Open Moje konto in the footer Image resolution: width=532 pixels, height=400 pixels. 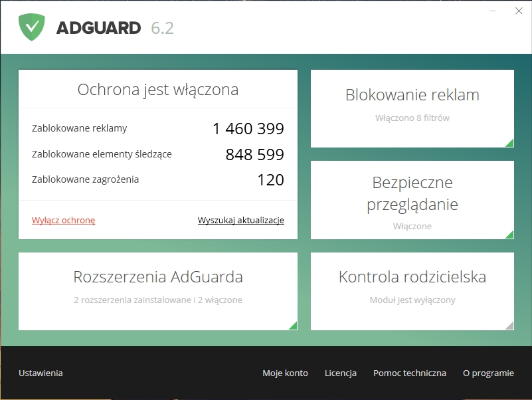point(285,373)
